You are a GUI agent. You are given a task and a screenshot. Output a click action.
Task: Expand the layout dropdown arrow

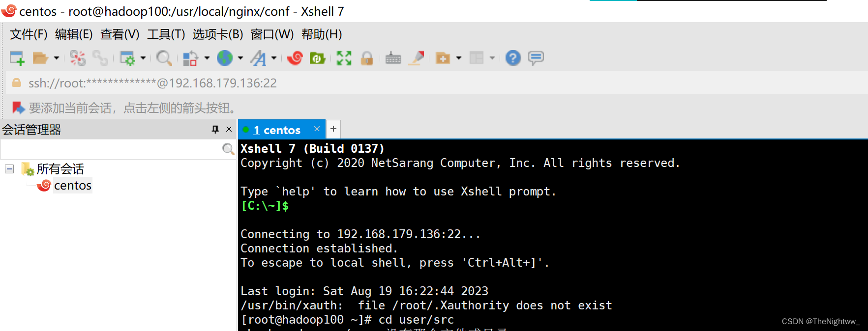pyautogui.click(x=492, y=58)
